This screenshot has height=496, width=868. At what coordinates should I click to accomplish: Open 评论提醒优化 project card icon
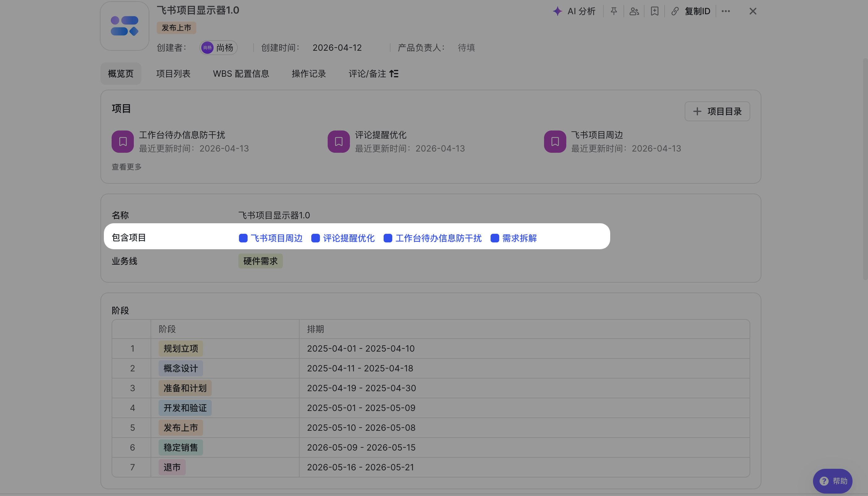point(339,142)
